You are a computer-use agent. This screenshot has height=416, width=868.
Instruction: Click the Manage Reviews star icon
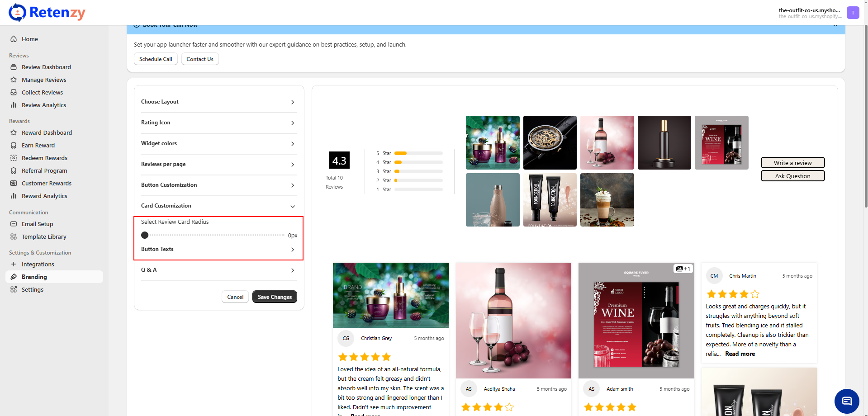(x=14, y=80)
